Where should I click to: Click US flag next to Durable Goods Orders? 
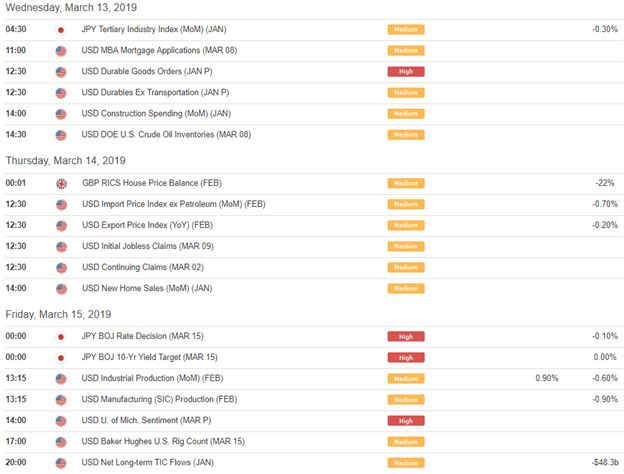click(61, 72)
